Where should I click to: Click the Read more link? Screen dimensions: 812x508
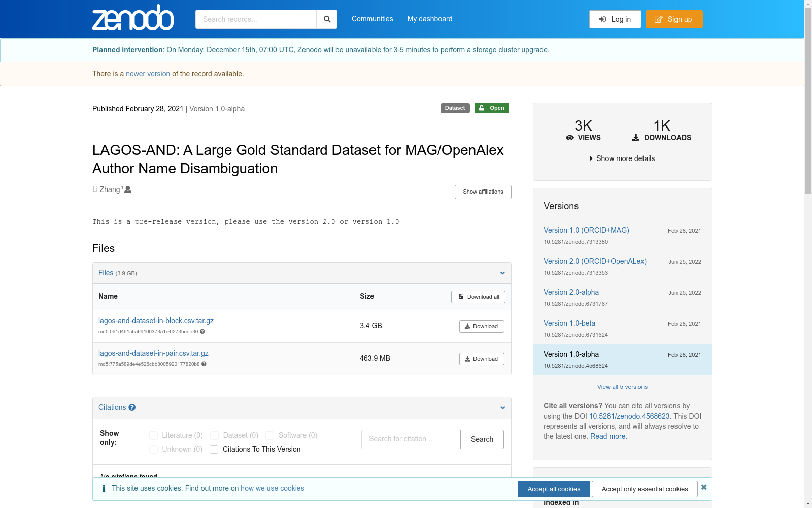click(607, 436)
